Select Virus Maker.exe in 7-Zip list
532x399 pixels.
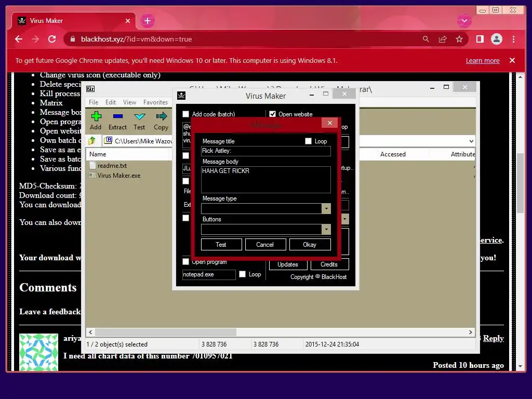tap(119, 176)
